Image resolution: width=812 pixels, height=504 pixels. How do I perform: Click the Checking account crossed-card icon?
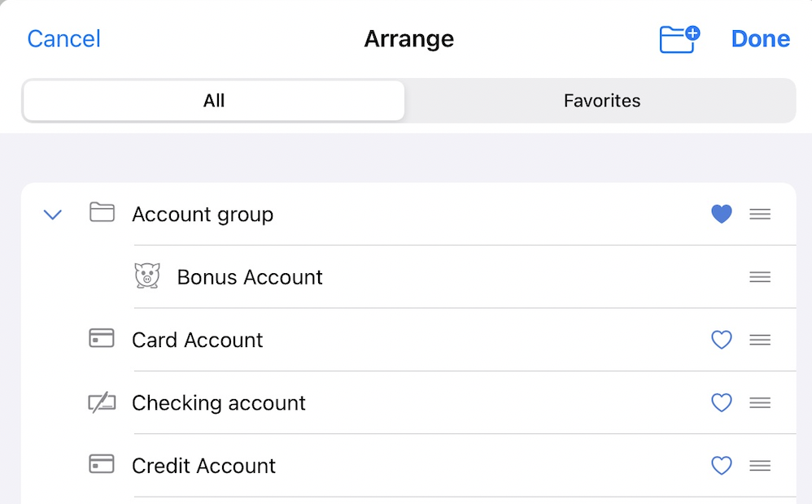tap(102, 402)
